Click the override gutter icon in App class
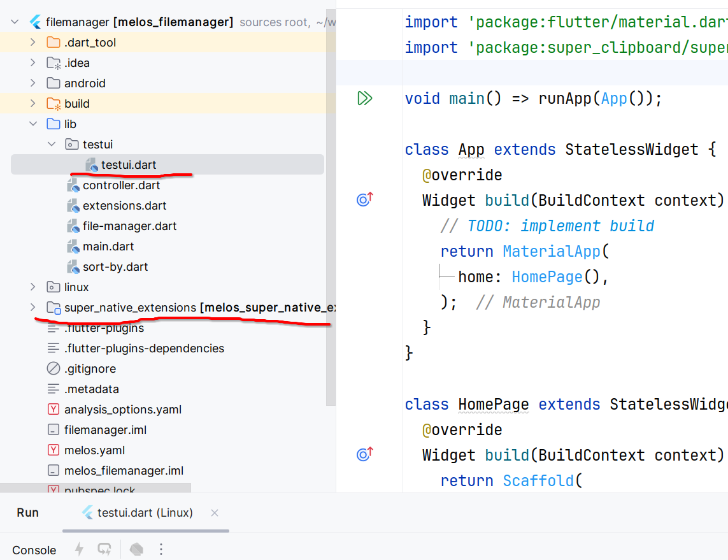 364,199
